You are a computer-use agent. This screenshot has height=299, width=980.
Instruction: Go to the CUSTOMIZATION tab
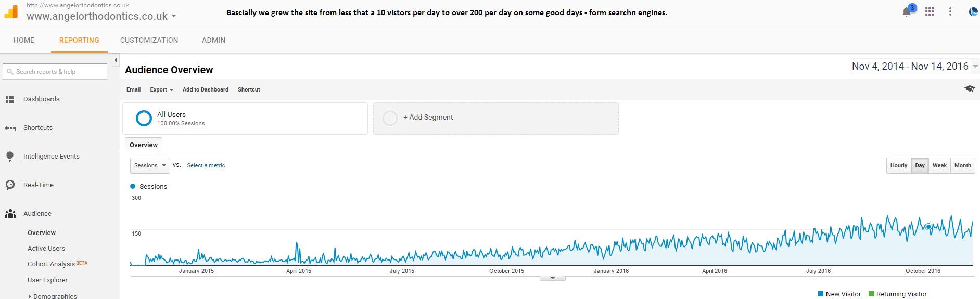pyautogui.click(x=149, y=40)
